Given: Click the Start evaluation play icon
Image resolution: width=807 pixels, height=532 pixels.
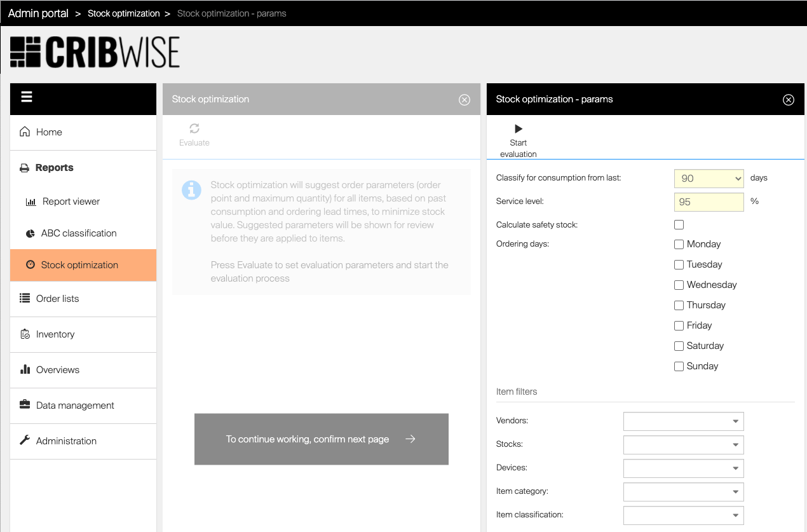Looking at the screenshot, I should point(518,129).
